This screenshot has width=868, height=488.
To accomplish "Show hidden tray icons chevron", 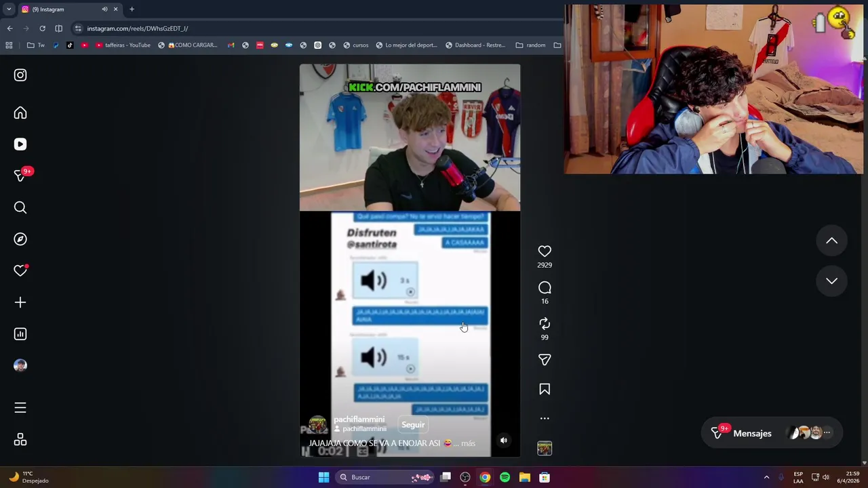I will point(766,477).
